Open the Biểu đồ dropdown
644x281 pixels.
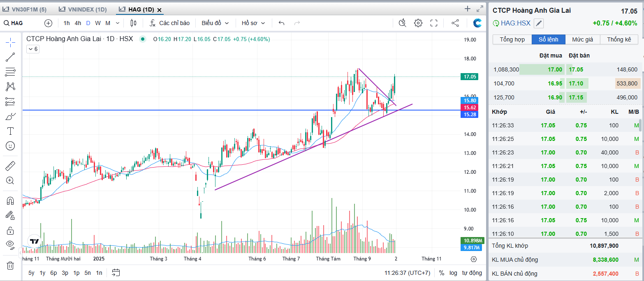[215, 23]
